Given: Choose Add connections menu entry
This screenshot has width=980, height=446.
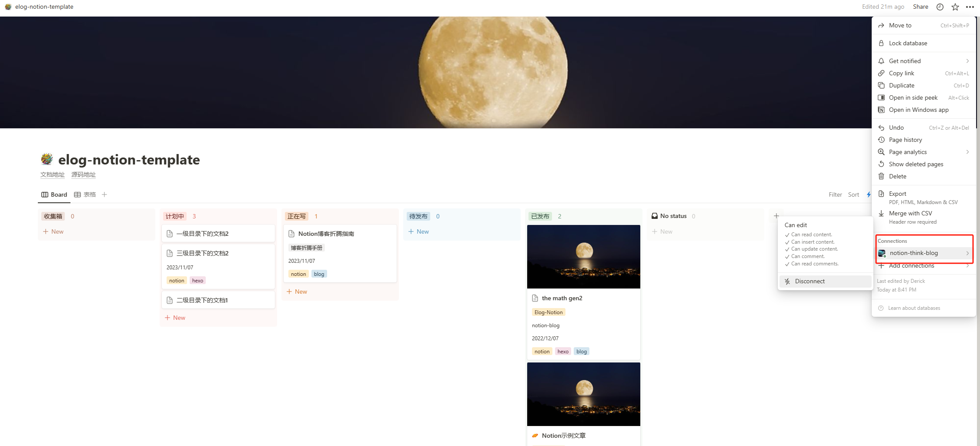Looking at the screenshot, I should point(924,265).
